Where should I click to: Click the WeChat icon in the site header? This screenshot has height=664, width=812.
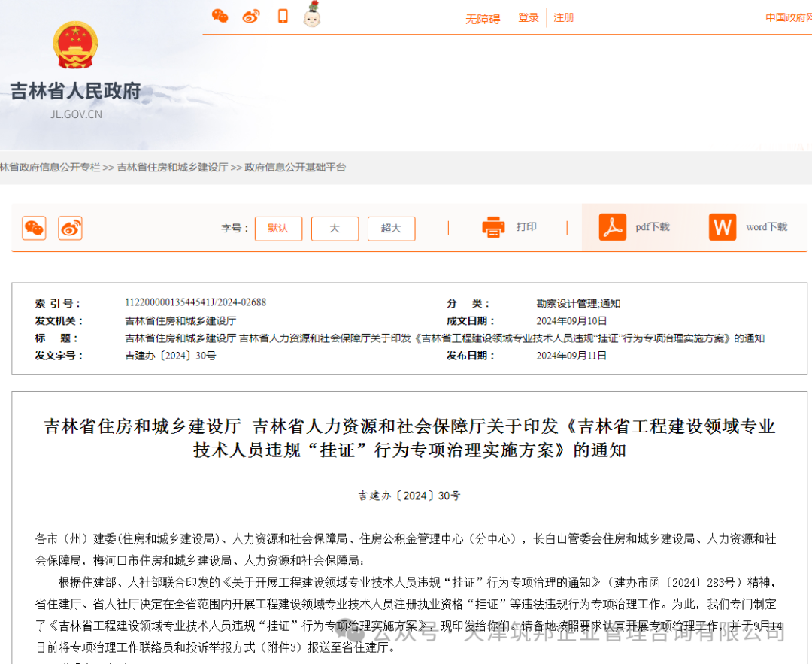pyautogui.click(x=220, y=15)
